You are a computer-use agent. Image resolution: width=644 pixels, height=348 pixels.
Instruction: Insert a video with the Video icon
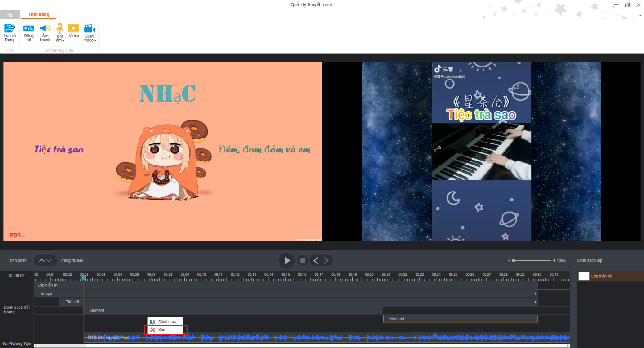[74, 28]
